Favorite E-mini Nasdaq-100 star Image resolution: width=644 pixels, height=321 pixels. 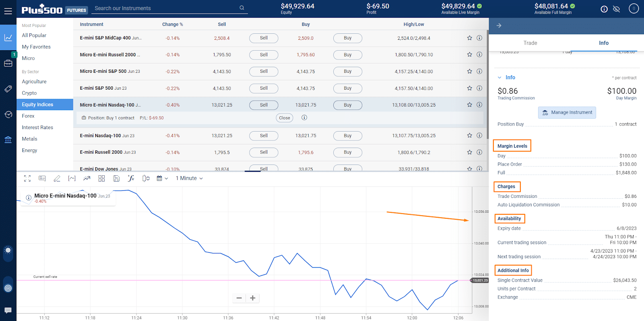(469, 136)
